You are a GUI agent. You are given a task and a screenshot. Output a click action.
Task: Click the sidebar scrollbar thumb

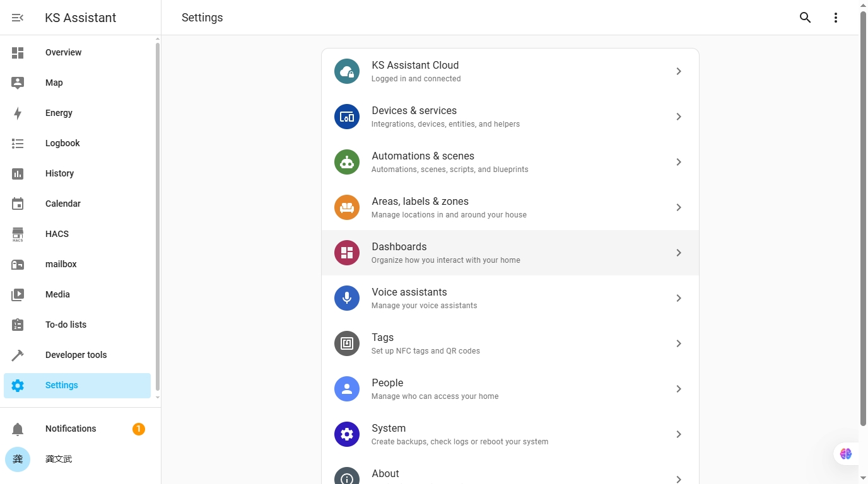(x=157, y=221)
